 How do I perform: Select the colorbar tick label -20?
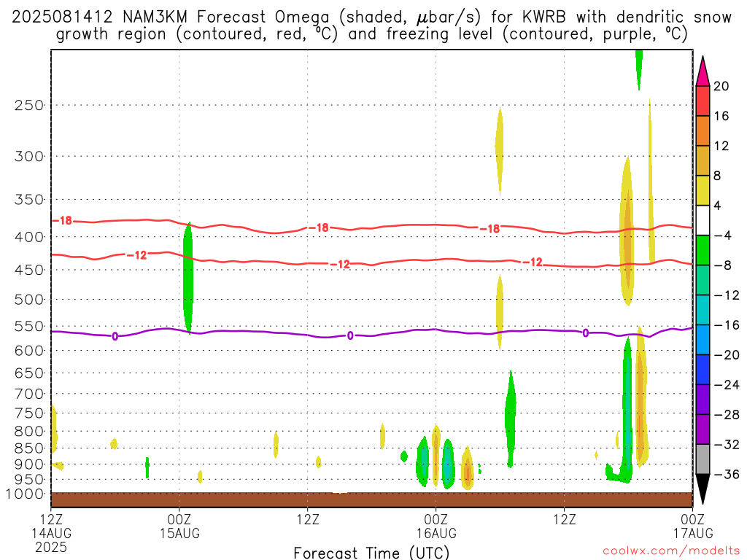click(x=727, y=355)
